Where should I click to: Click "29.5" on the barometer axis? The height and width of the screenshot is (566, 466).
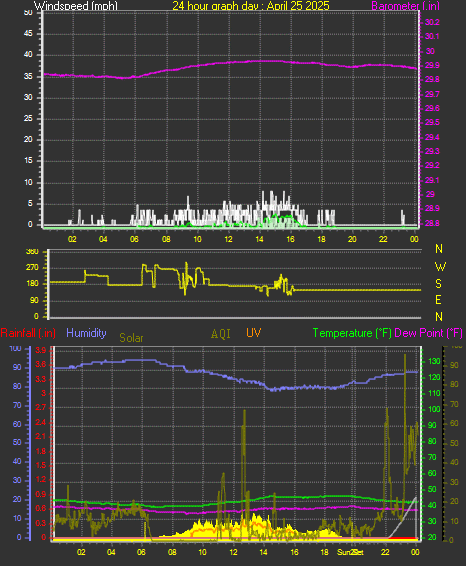[x=432, y=122]
